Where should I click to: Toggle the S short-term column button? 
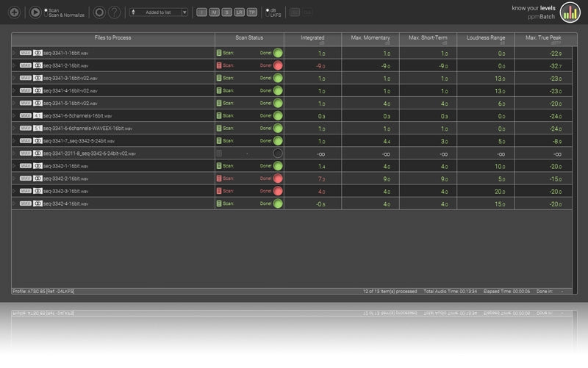227,12
